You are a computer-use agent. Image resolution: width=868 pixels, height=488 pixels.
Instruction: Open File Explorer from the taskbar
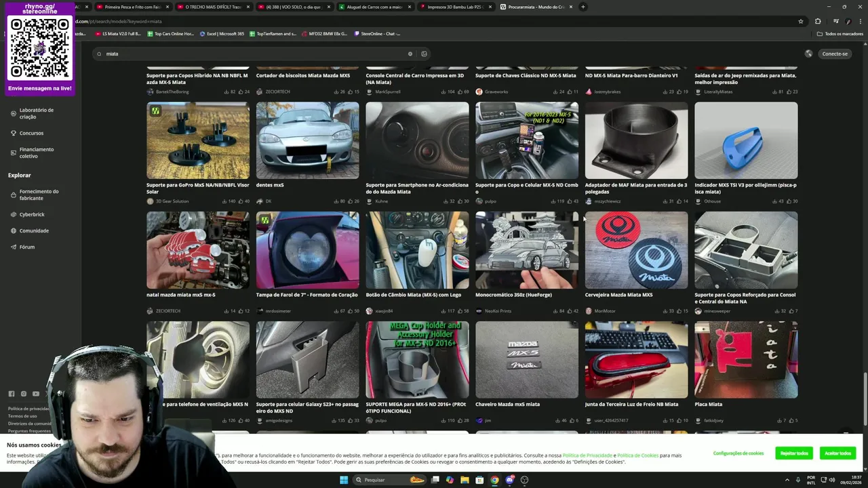[465, 480]
